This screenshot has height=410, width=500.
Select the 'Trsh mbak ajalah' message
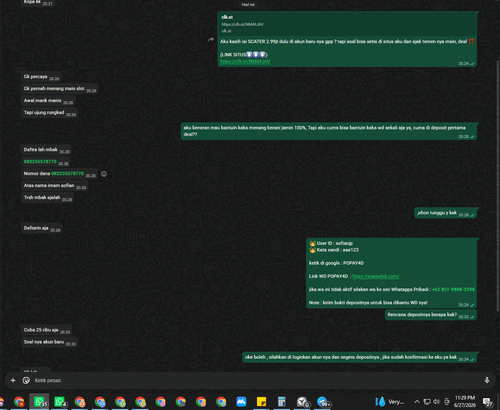(47, 198)
